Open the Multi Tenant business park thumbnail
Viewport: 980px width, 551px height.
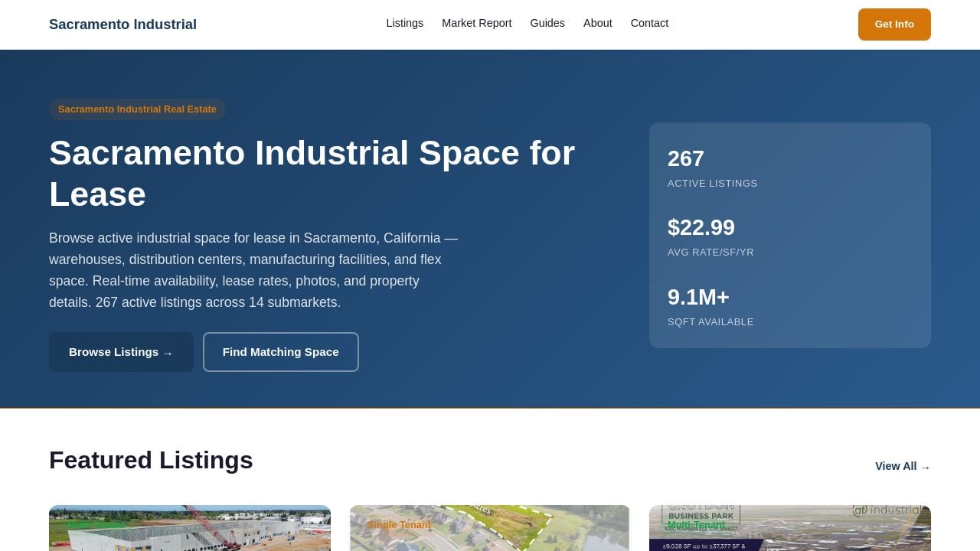point(790,528)
